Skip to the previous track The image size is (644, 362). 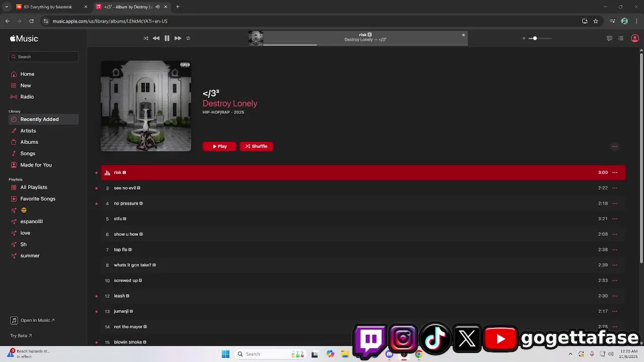[x=156, y=38]
